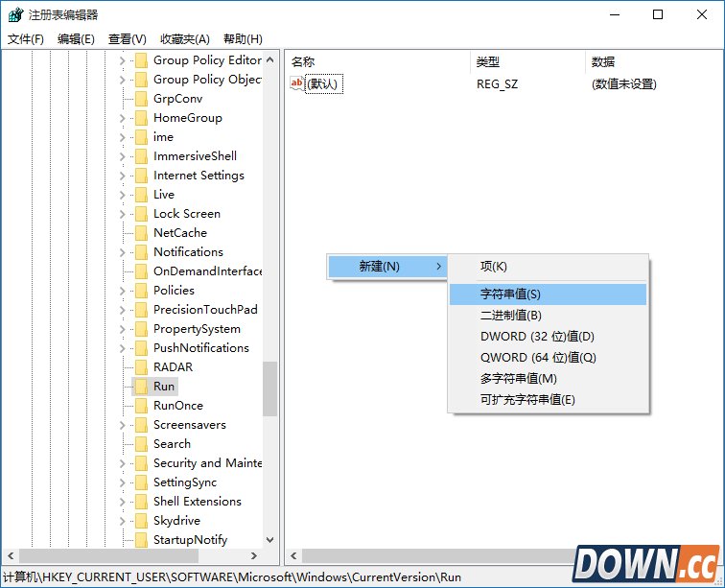
Task: Click the GrpConv folder icon
Action: click(x=141, y=99)
